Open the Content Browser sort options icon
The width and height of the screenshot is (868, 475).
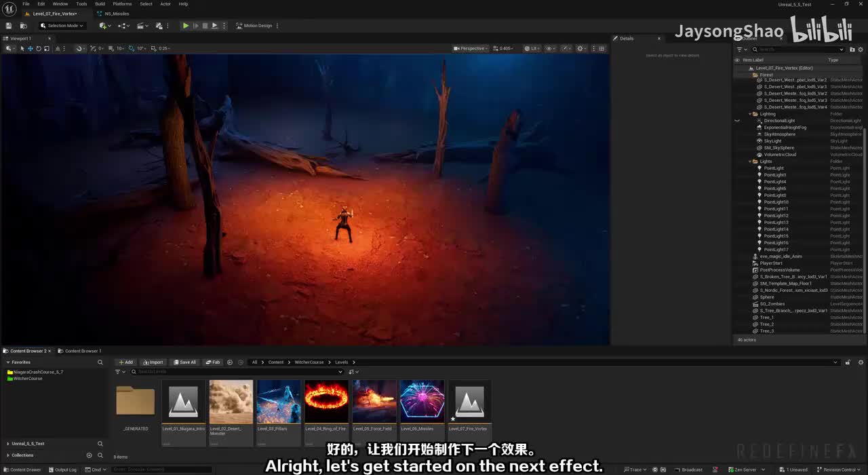pyautogui.click(x=353, y=372)
